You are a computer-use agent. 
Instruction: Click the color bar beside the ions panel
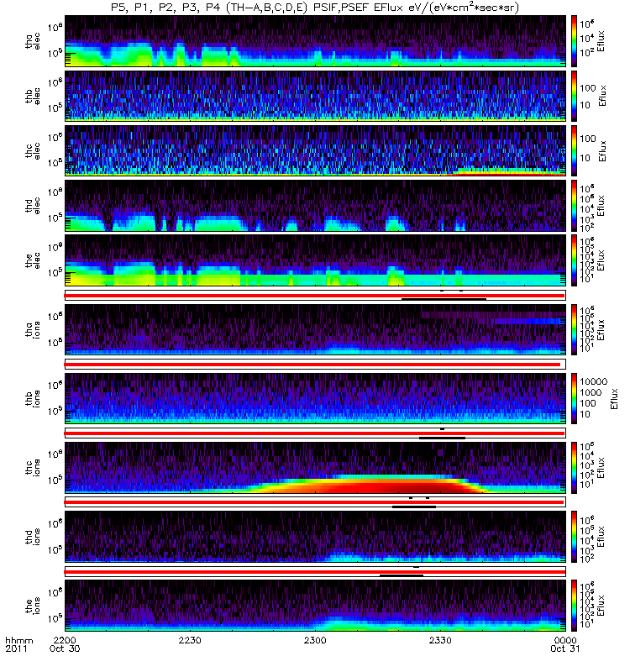pyautogui.click(x=574, y=605)
